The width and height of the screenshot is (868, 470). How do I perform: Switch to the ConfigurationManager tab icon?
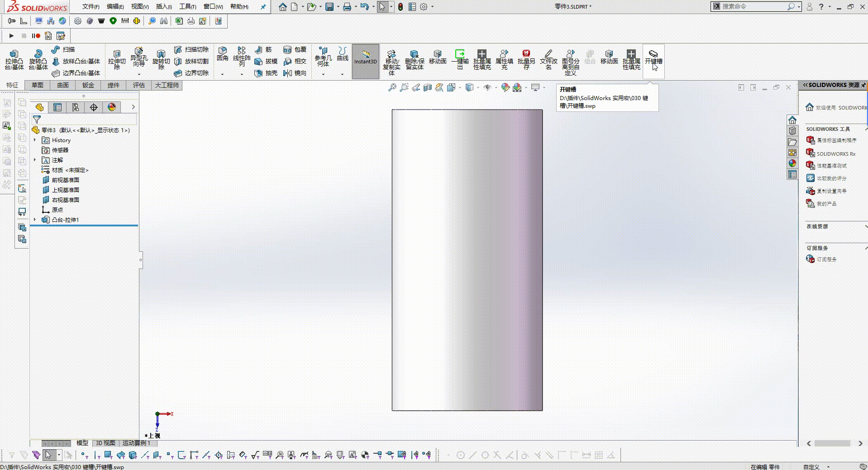click(76, 107)
